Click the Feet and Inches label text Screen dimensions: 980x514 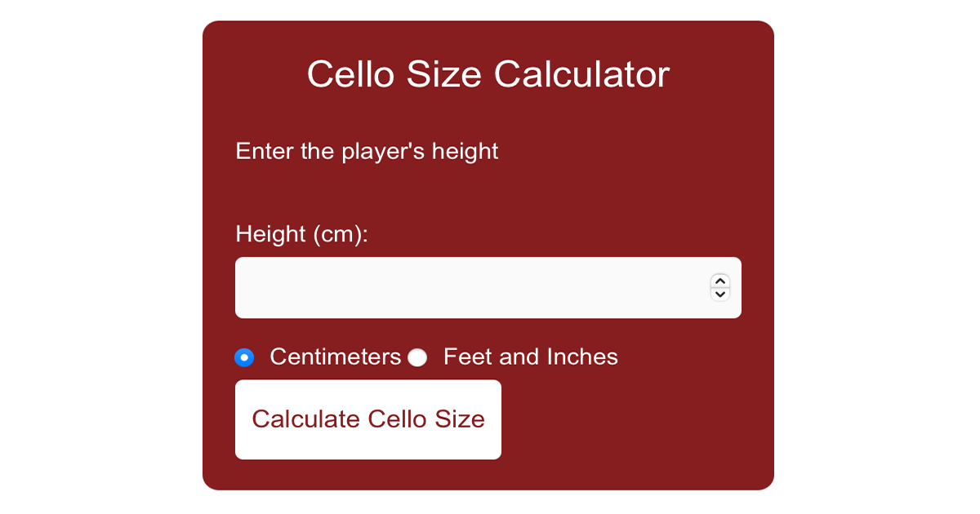530,357
